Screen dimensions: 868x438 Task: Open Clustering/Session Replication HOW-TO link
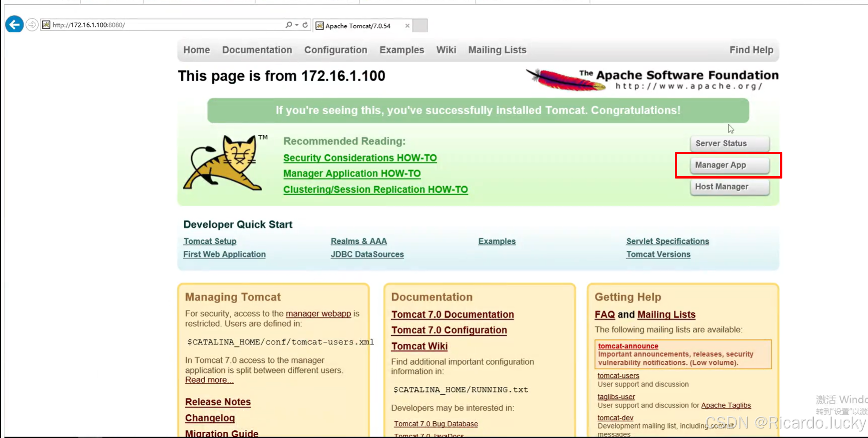click(375, 189)
